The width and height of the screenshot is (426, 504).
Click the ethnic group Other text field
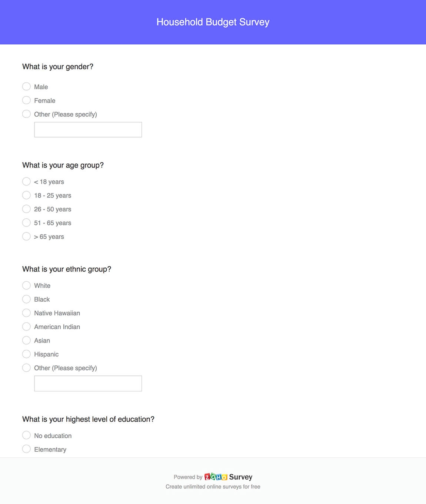click(88, 384)
